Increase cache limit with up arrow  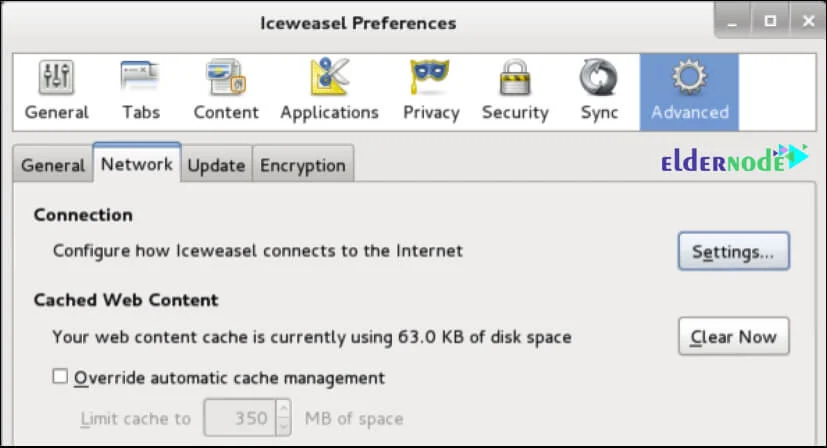[x=283, y=410]
